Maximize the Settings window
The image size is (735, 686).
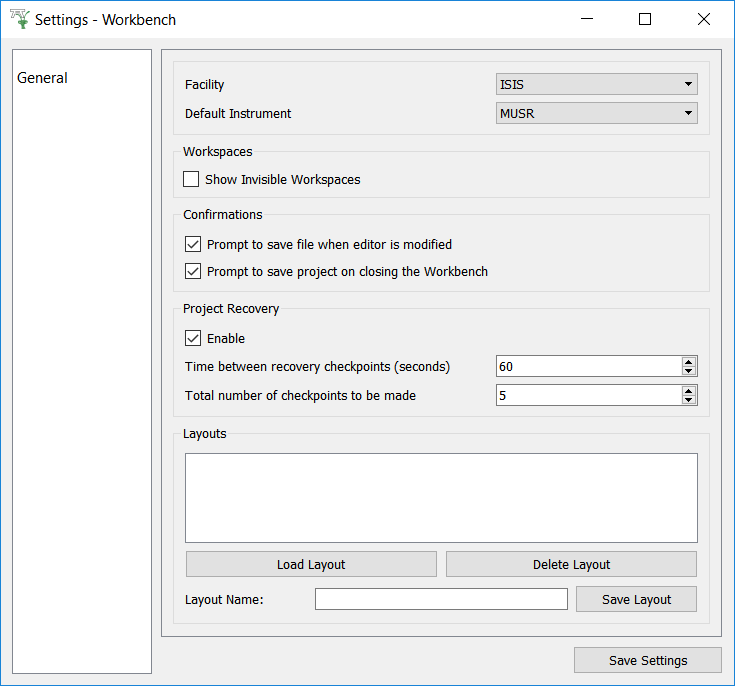[645, 19]
